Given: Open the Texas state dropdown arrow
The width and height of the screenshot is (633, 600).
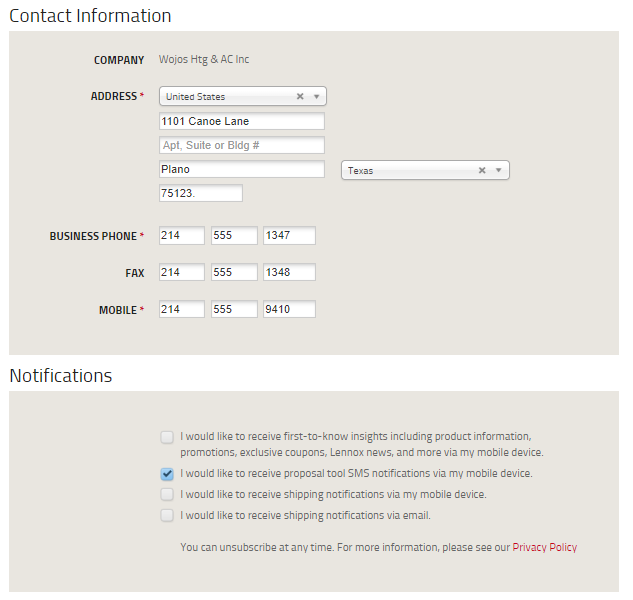Looking at the screenshot, I should 499,171.
